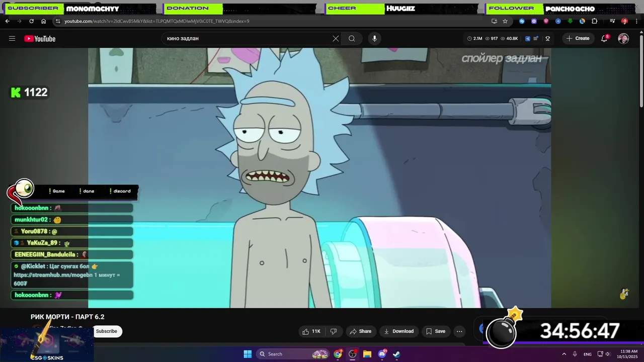This screenshot has height=362, width=644.
Task: Run search with magnifier button
Action: (352, 39)
